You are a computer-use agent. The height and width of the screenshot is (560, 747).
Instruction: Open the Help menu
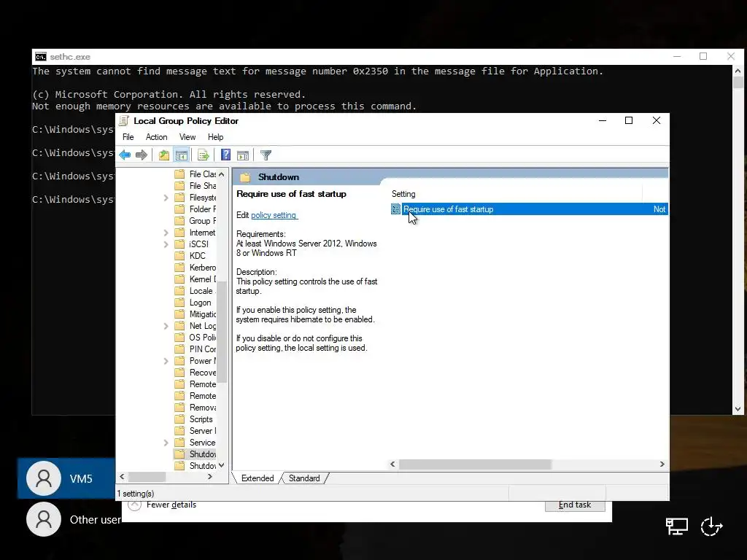(215, 137)
